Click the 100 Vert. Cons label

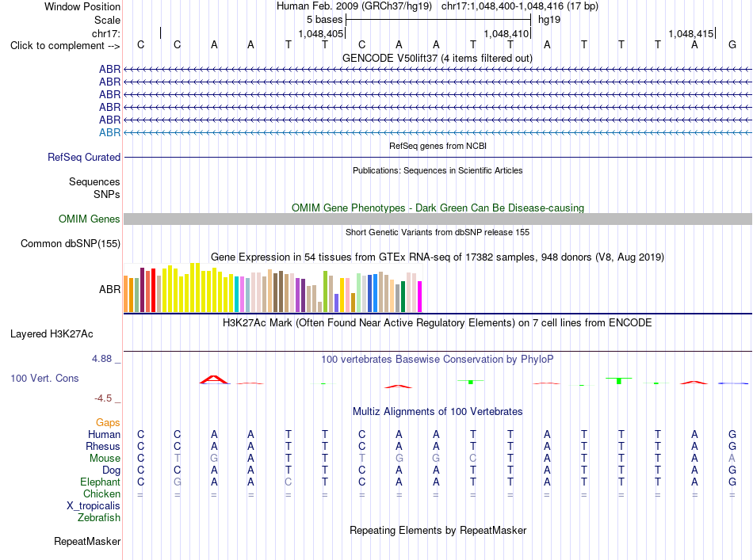[44, 378]
